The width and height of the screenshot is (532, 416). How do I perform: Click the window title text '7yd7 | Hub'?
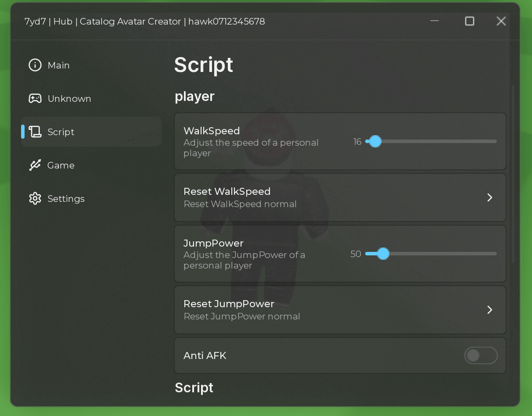click(49, 22)
